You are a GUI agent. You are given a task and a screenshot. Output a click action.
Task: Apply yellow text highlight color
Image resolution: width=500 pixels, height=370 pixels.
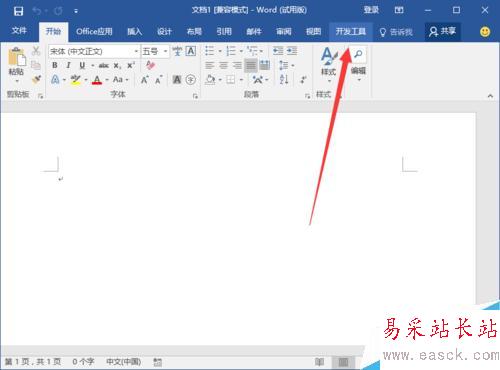[x=76, y=80]
